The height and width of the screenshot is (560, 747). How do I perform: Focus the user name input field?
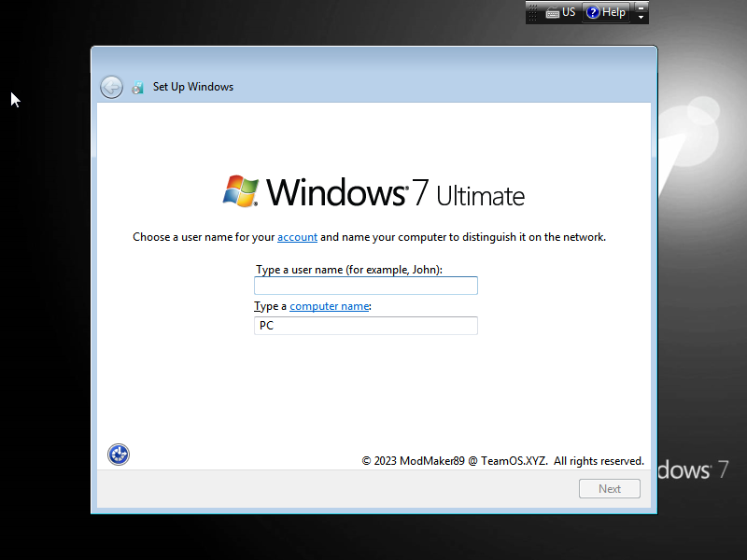point(366,286)
